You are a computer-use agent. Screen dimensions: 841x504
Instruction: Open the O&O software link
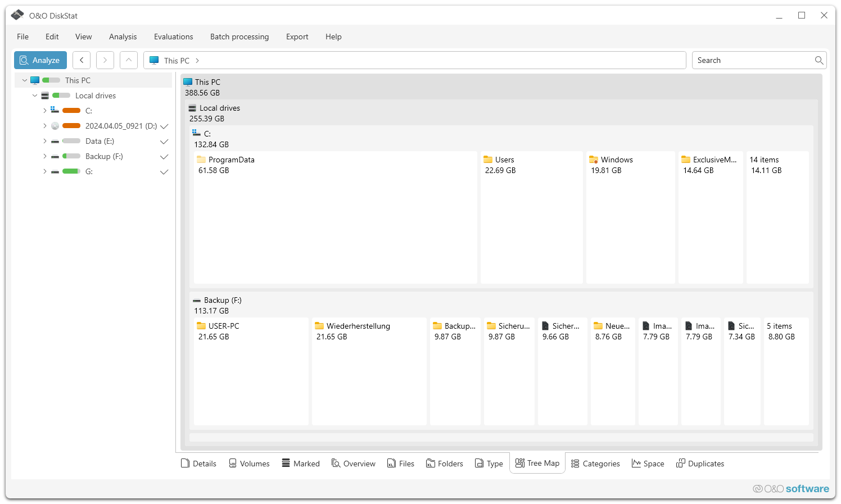point(791,489)
